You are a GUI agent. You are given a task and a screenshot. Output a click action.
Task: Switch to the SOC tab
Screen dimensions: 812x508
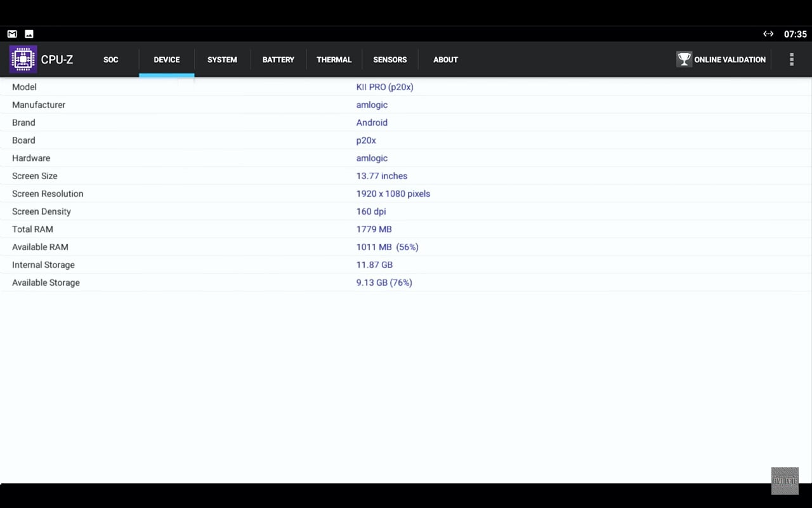[x=111, y=60]
